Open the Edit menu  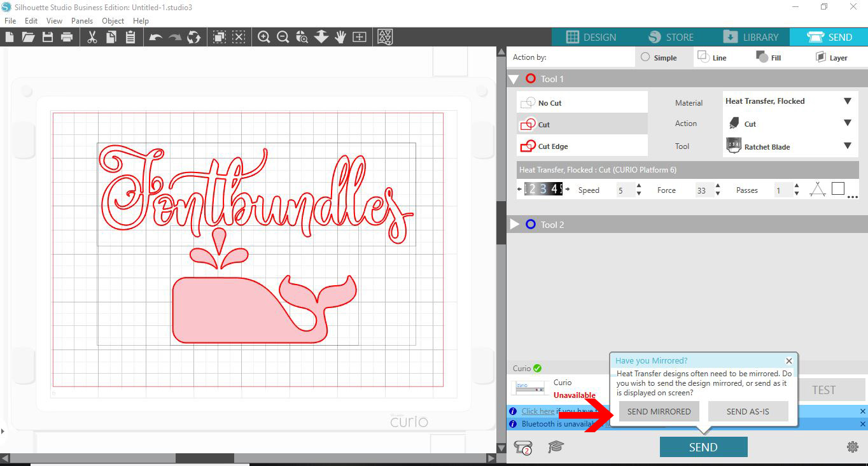click(x=31, y=21)
